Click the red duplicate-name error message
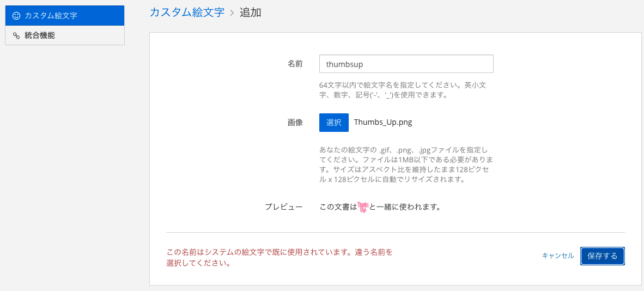This screenshot has width=644, height=291. 280,257
